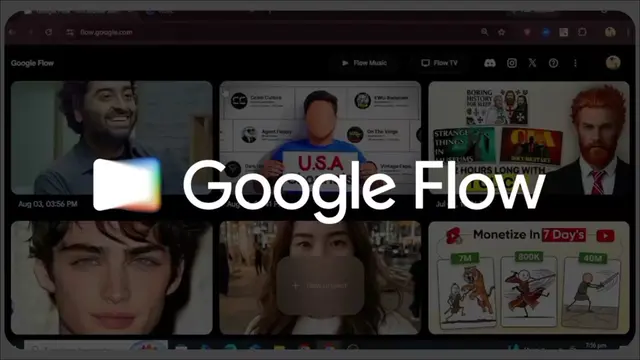Open the Chrome profile avatar in toolbar

point(610,32)
